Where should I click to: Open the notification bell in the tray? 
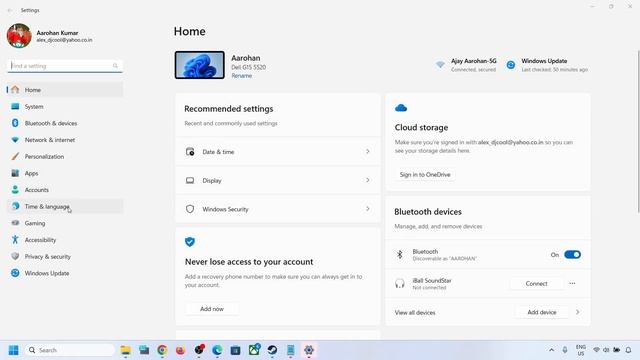(x=629, y=350)
